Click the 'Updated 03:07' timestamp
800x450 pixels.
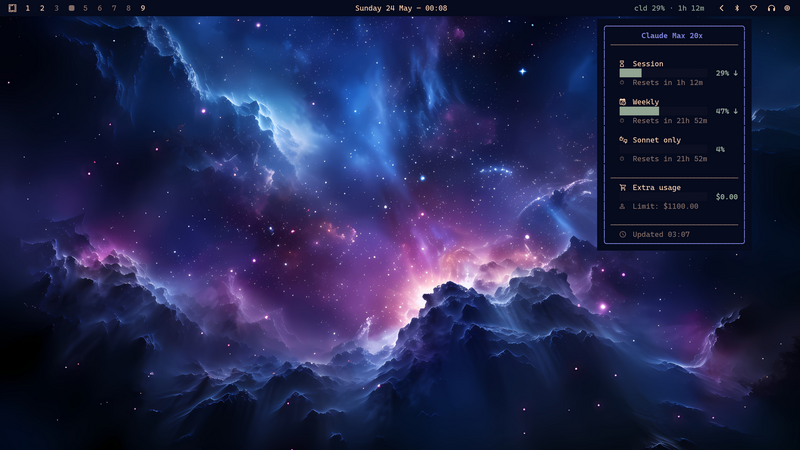click(x=661, y=235)
